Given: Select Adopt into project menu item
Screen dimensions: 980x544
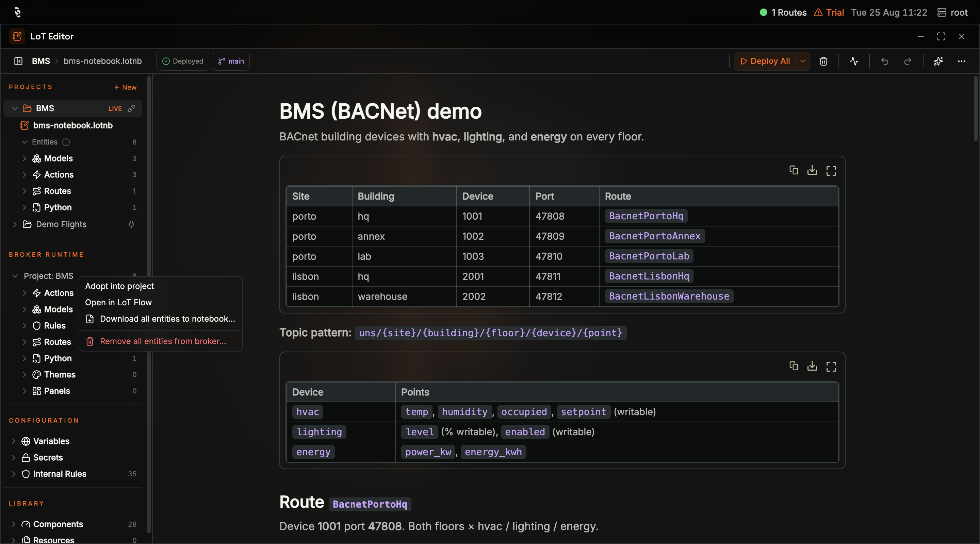Looking at the screenshot, I should coord(160,286).
